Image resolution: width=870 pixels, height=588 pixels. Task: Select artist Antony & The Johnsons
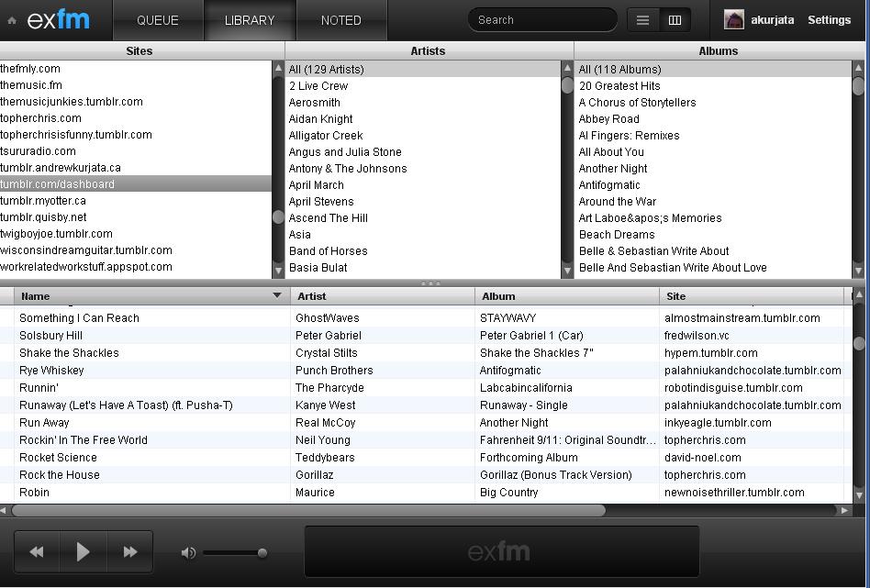tap(423, 169)
